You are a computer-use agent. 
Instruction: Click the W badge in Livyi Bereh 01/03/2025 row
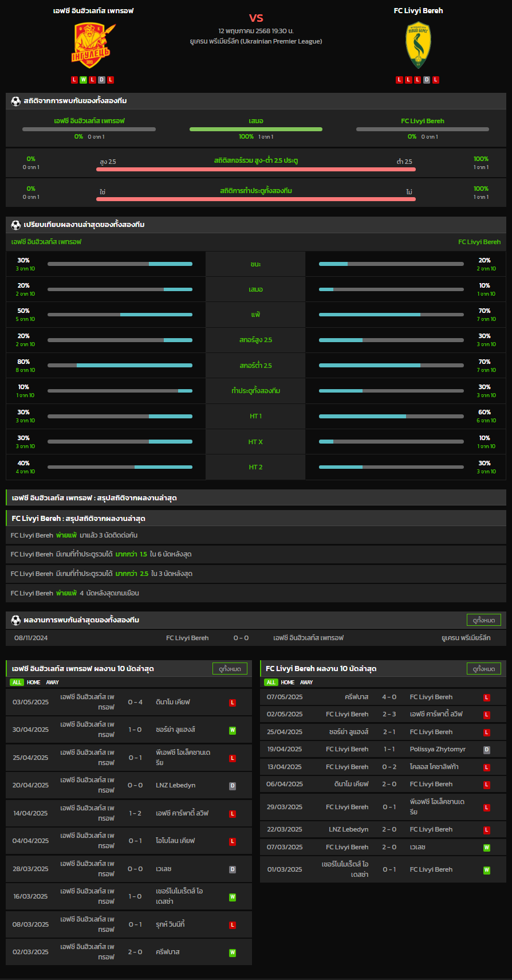[x=487, y=870]
